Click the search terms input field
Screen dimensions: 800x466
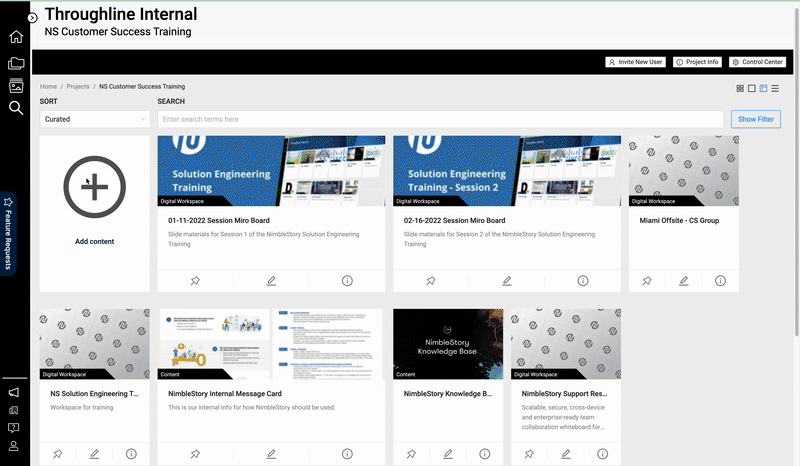(x=440, y=119)
